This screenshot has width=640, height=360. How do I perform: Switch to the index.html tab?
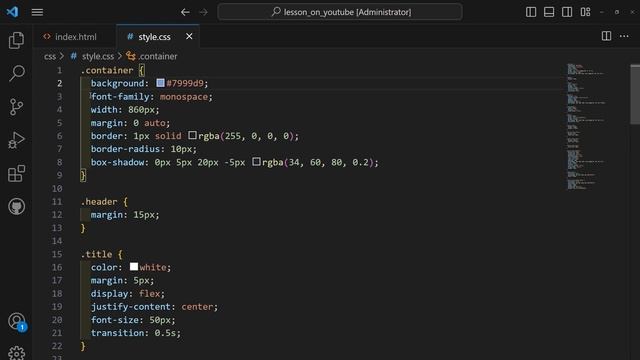[x=75, y=37]
